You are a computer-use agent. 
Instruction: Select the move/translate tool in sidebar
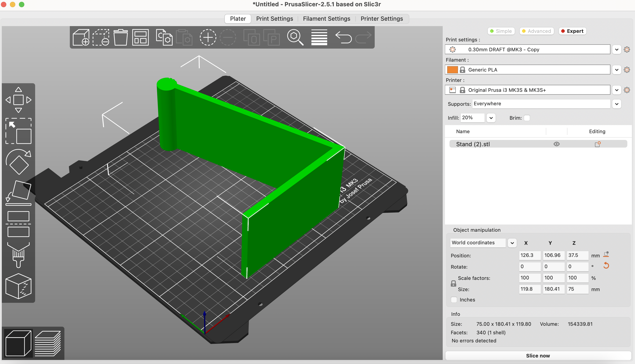[x=18, y=99]
